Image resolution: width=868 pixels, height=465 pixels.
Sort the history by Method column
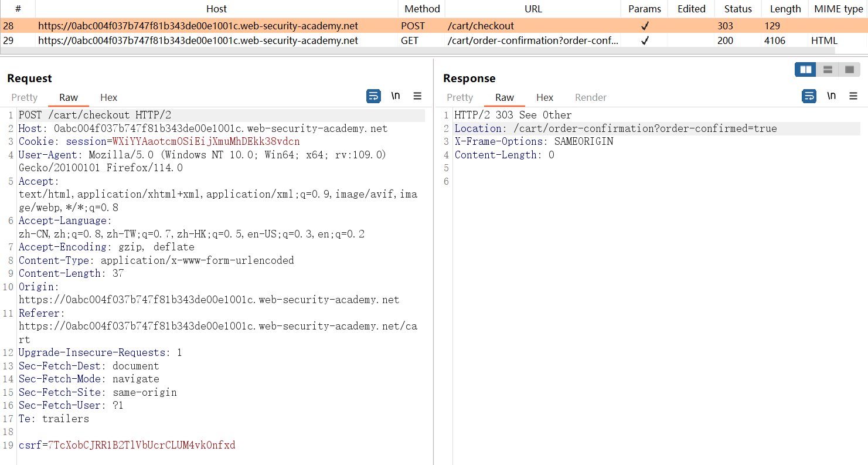421,9
